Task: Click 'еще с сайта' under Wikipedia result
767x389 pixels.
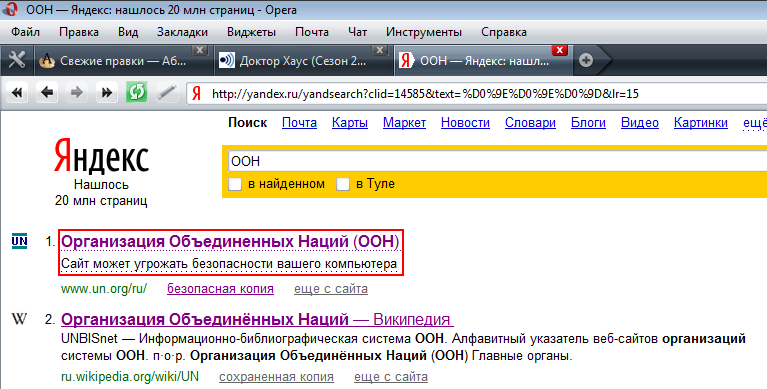Action: coord(391,377)
